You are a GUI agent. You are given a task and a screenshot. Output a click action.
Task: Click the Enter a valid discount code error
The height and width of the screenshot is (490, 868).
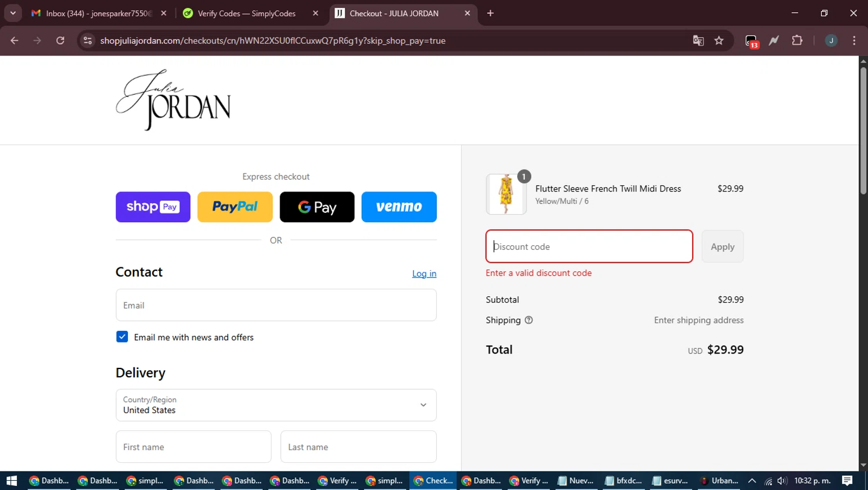coord(539,273)
